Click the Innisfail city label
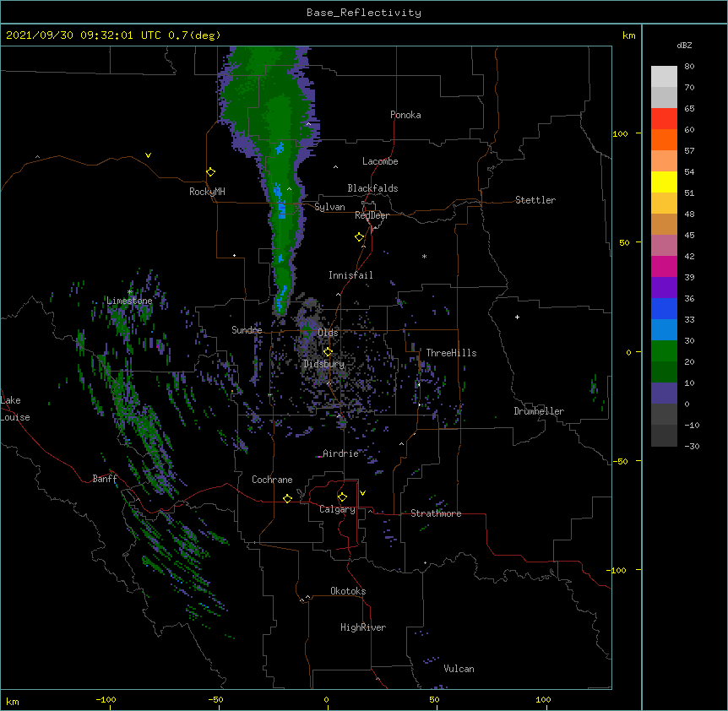 (350, 275)
